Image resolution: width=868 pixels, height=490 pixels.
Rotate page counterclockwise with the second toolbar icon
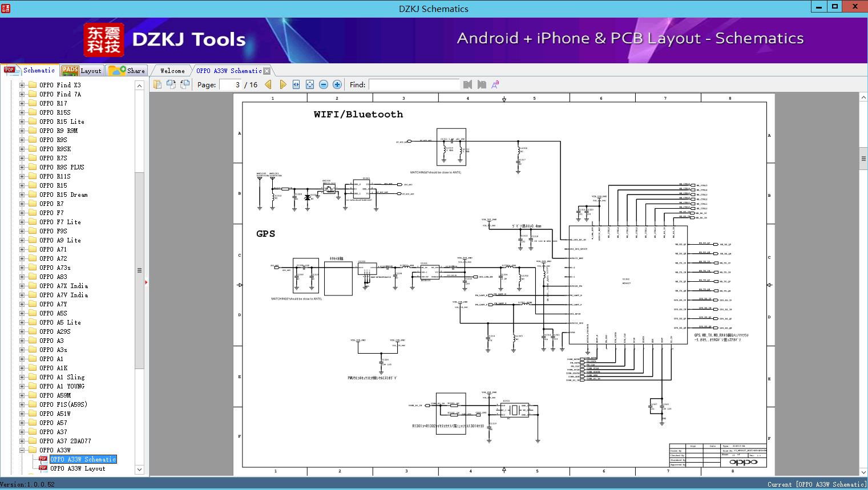click(171, 84)
